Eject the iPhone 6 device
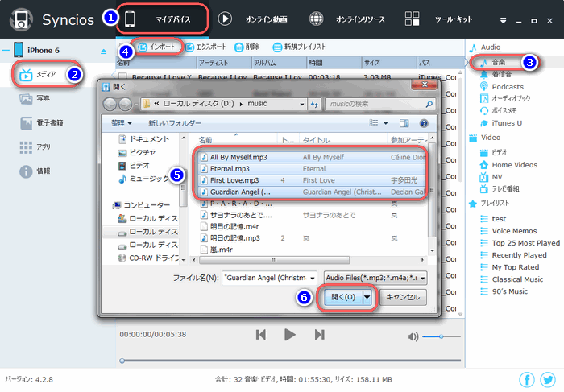The image size is (564, 392). click(x=104, y=52)
